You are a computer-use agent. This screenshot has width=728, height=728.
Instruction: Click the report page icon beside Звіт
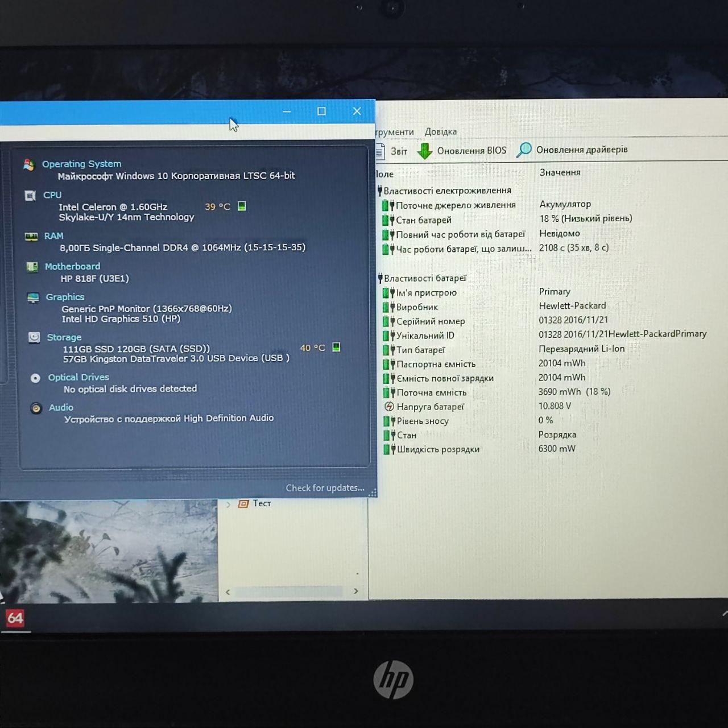380,151
